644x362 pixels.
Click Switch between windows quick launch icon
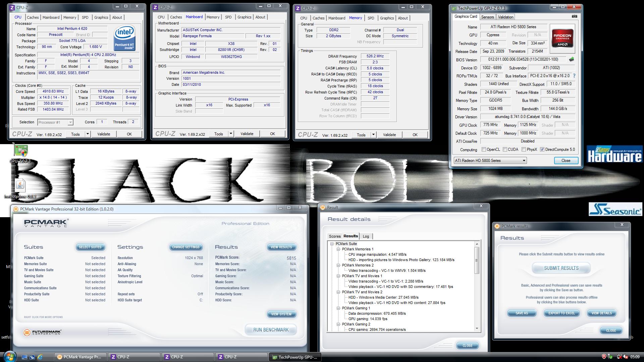click(x=32, y=357)
